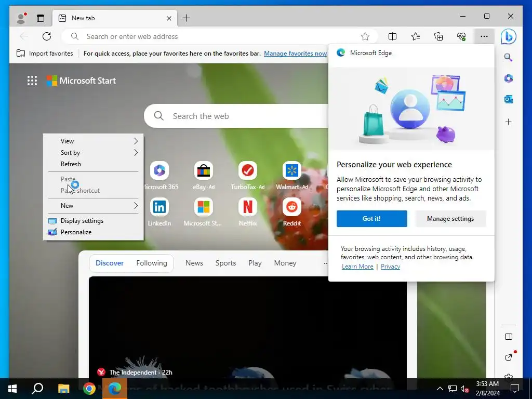Image resolution: width=532 pixels, height=399 pixels.
Task: Expand the Sort by submenu
Action: click(x=94, y=153)
